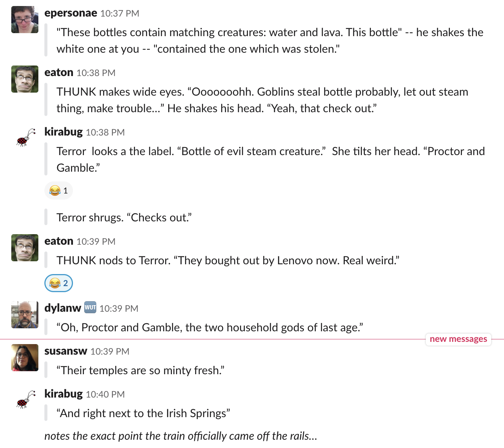
Task: Click eaton's avatar on the 10:39 PM message
Action: point(25,248)
